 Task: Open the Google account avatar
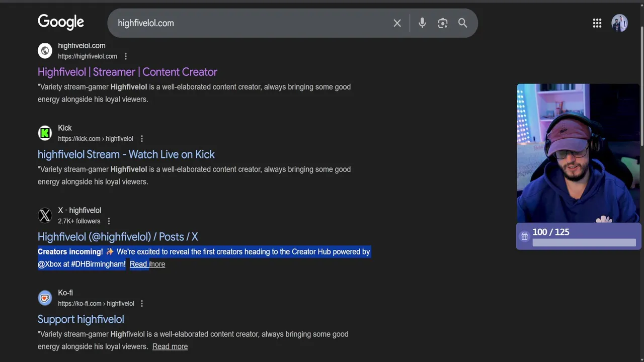click(x=619, y=23)
